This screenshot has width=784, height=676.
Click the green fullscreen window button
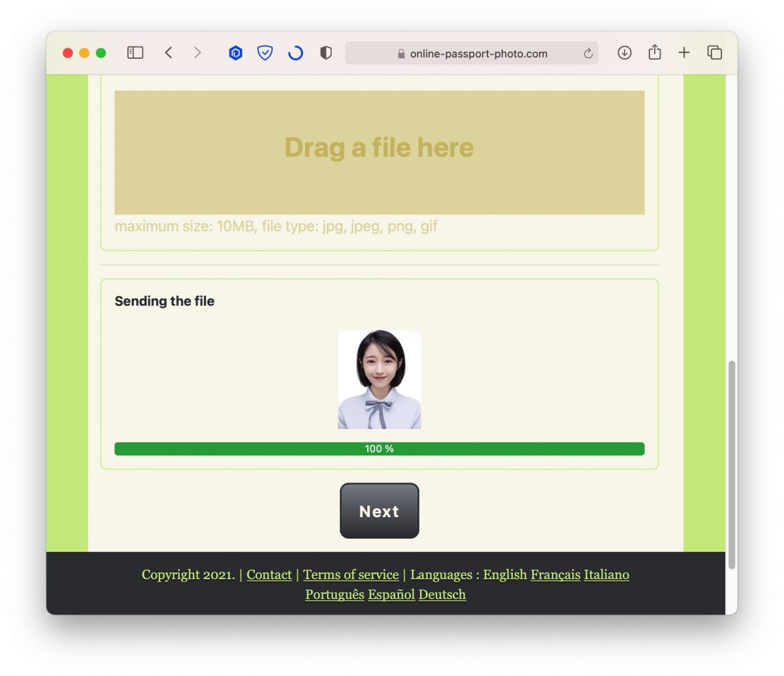tap(101, 53)
